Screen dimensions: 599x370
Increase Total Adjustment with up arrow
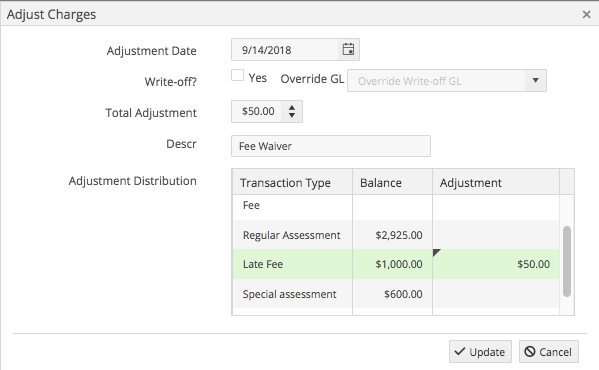point(292,108)
